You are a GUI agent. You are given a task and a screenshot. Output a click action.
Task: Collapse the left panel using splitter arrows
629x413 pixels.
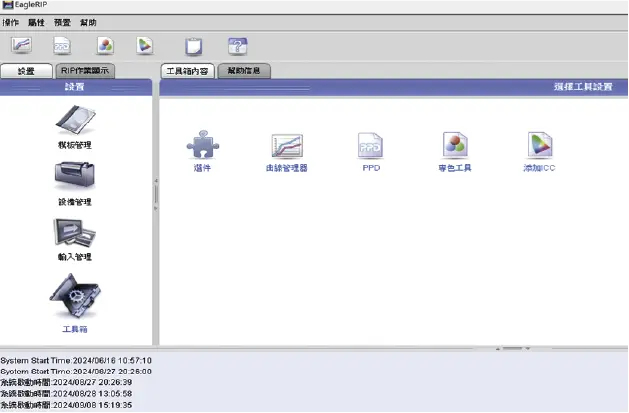tap(155, 181)
